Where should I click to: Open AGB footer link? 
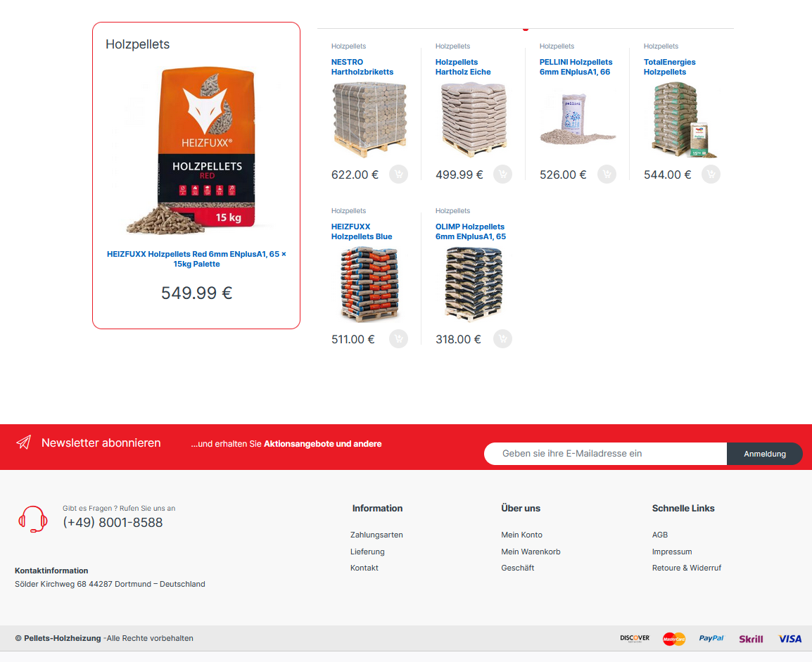tap(660, 535)
